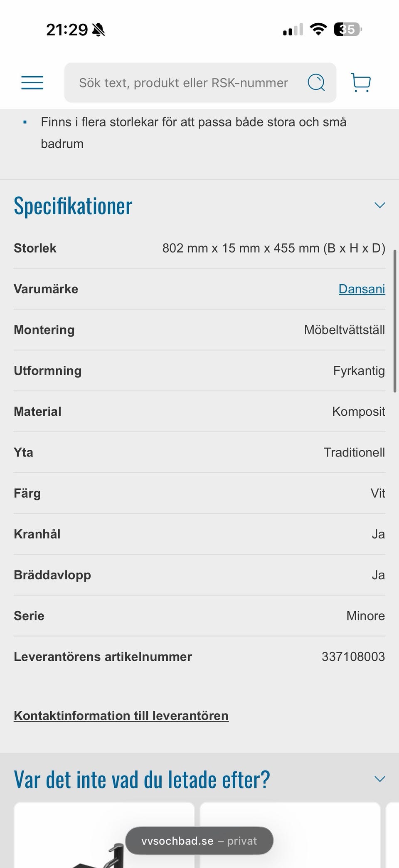Viewport: 399px width, 868px height.
Task: Tap the cellular signal bars
Action: pyautogui.click(x=293, y=30)
